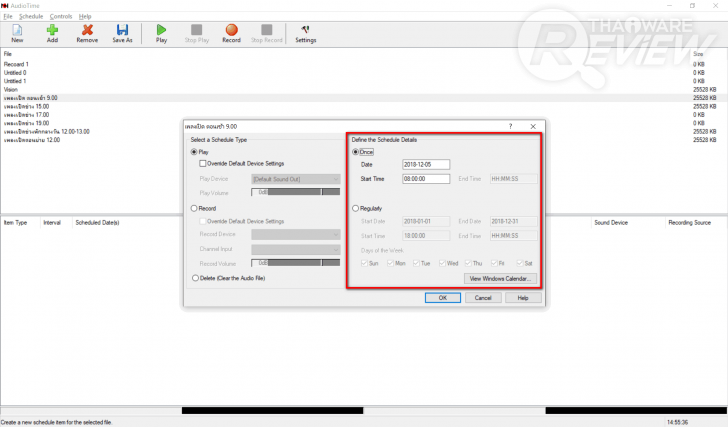Click the Remove toolbar icon
Screen dimensions: 728x427
[87, 33]
